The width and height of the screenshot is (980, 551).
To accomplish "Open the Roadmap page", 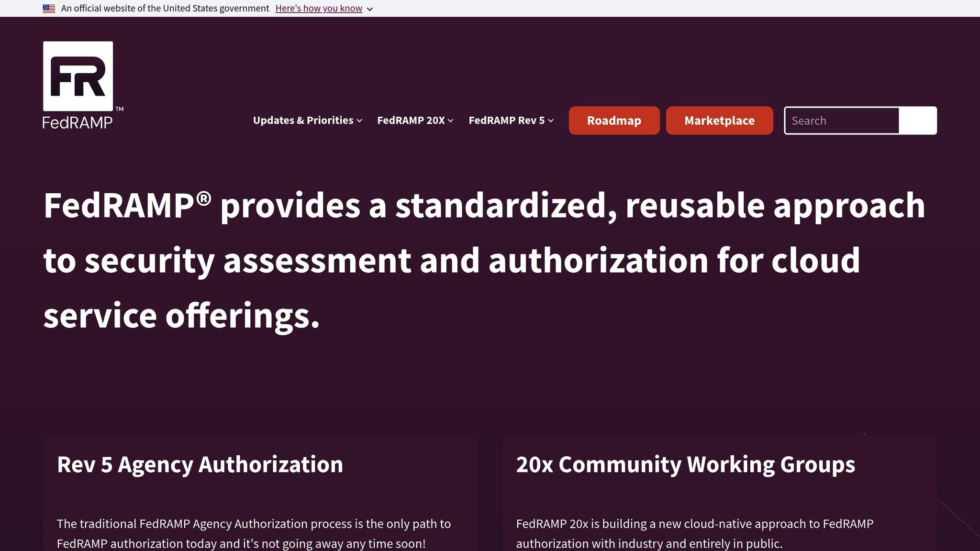I will 614,121.
